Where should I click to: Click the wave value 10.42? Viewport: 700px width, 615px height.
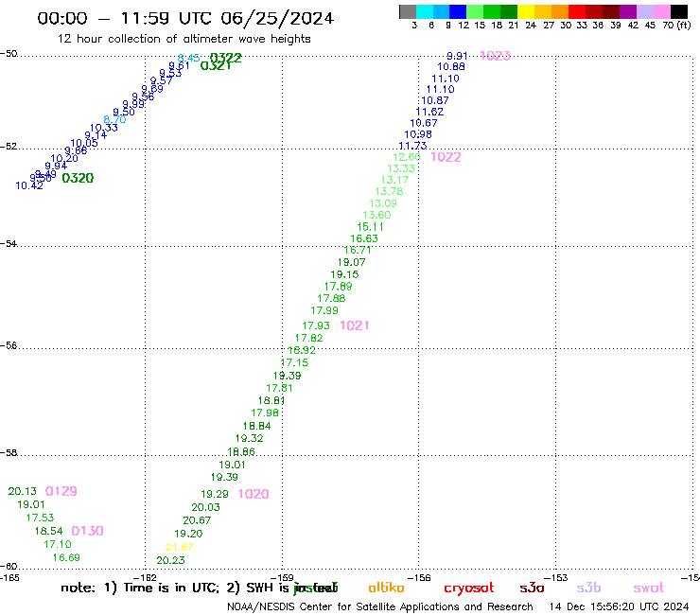[x=29, y=185]
